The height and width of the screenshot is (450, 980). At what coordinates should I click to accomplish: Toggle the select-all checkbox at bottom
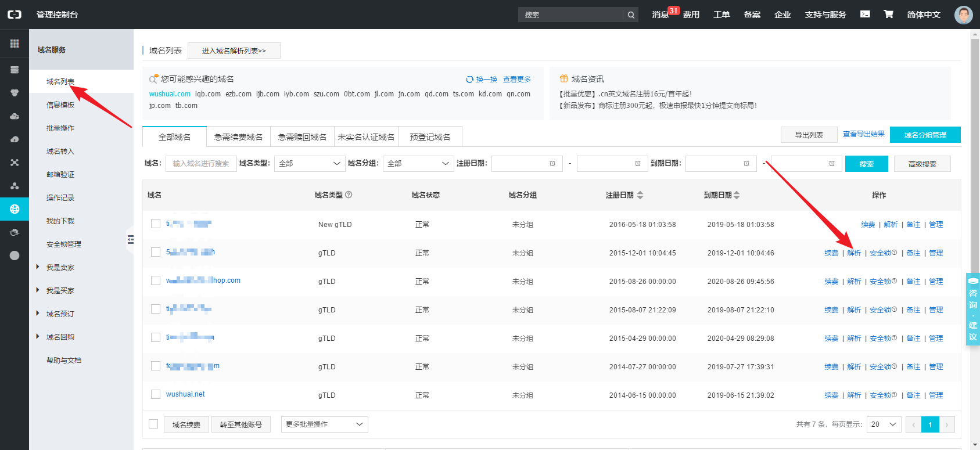click(153, 424)
